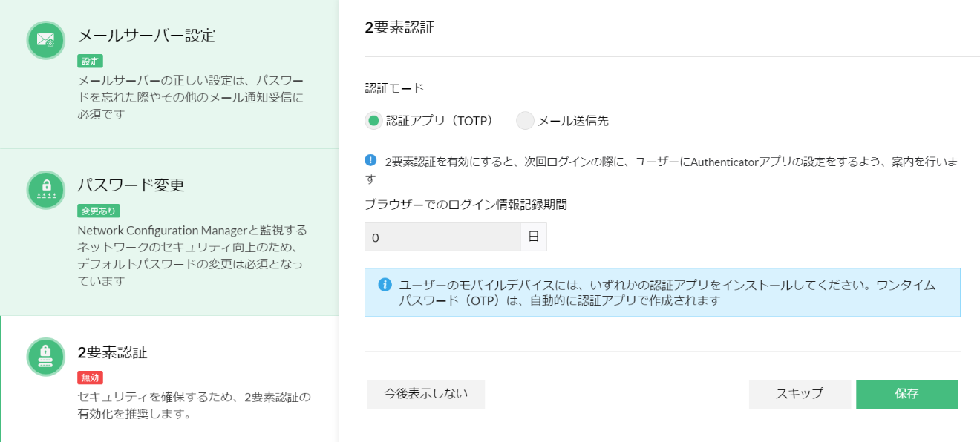Click the 日 unit label beside input
Image resolution: width=980 pixels, height=442 pixels.
[534, 237]
